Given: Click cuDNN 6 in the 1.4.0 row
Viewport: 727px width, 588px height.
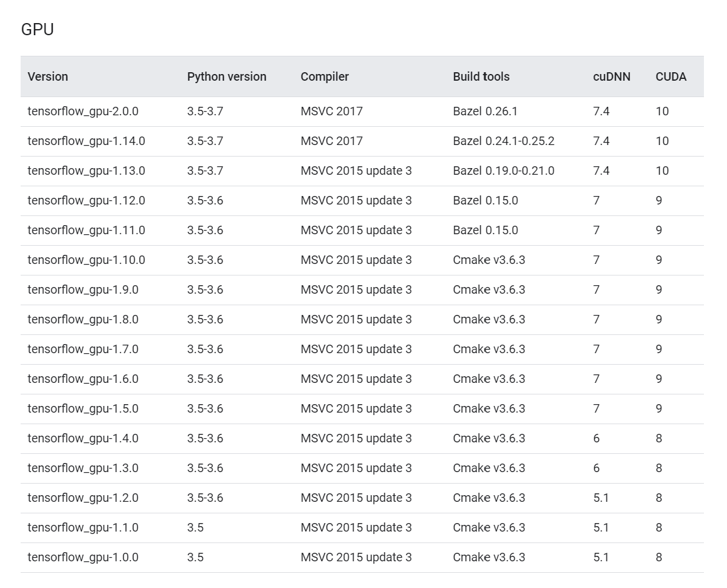Looking at the screenshot, I should [x=597, y=438].
